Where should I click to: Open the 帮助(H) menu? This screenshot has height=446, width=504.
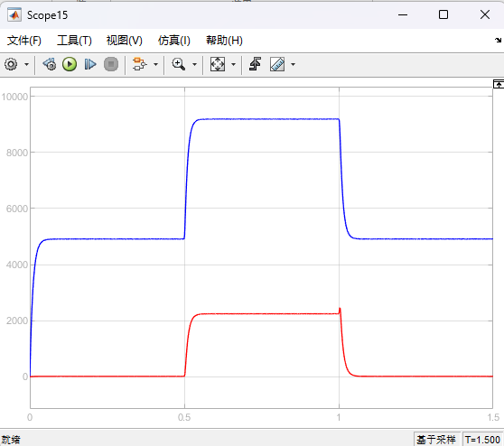click(224, 41)
